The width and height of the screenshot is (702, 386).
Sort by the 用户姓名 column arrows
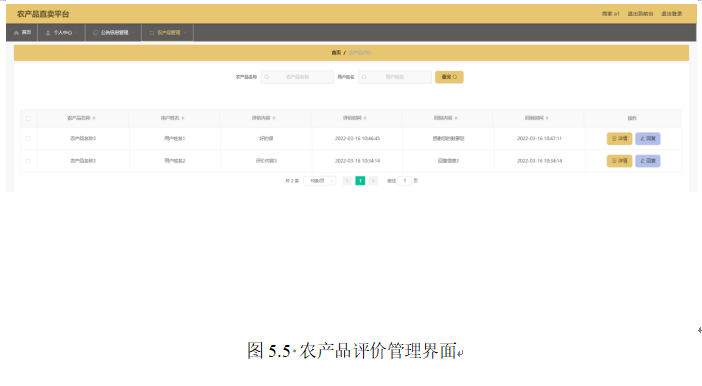coord(183,118)
